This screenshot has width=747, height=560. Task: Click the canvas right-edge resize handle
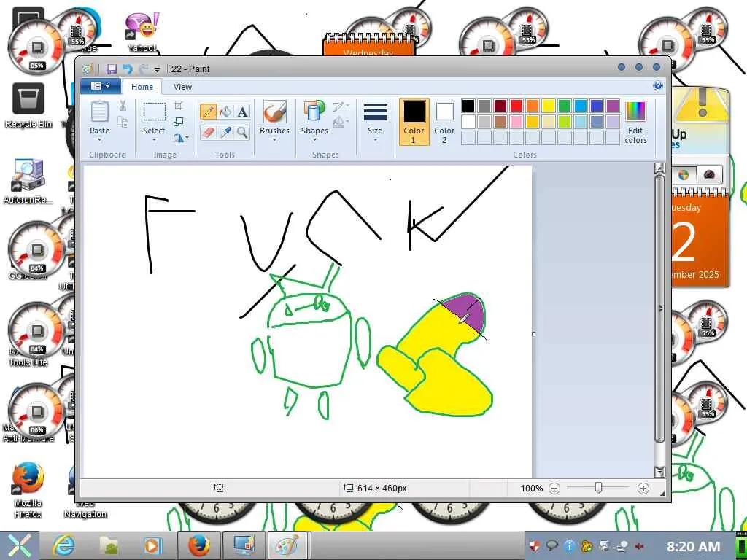point(533,333)
